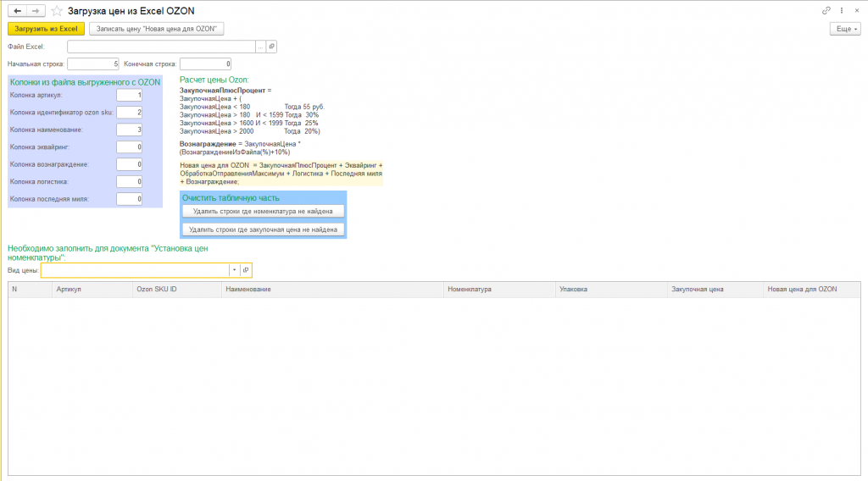Go forward with the right arrow
This screenshot has height=481, width=868.
coord(36,11)
